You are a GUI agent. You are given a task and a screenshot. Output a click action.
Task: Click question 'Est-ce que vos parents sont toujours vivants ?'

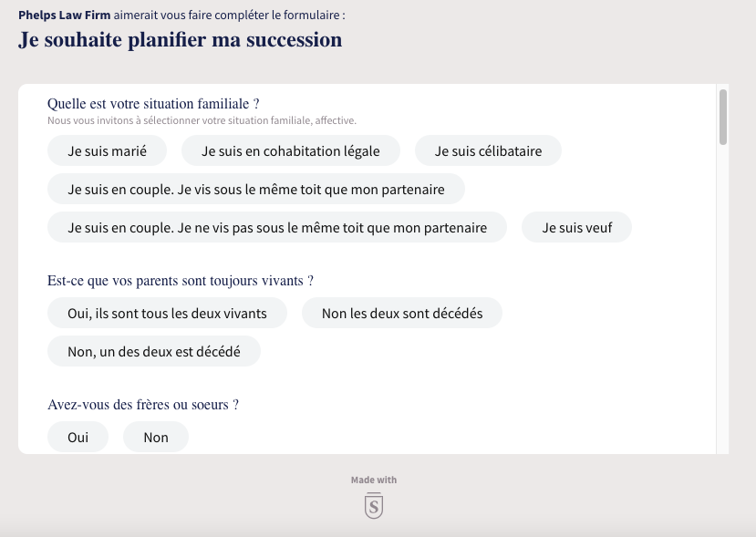click(181, 281)
